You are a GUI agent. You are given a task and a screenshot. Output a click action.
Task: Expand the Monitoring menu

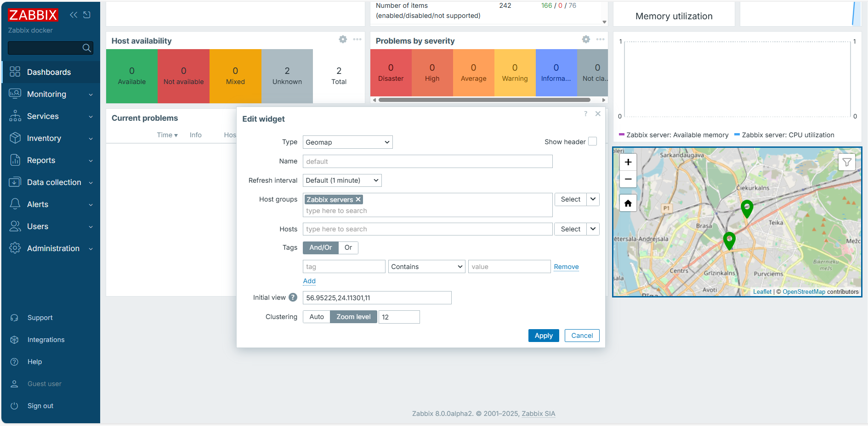coord(51,94)
